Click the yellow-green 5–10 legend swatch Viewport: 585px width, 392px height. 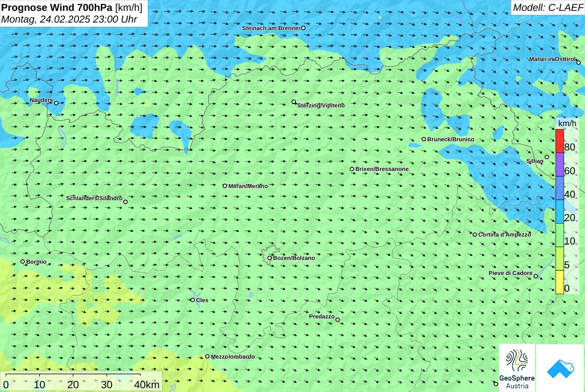coord(560,259)
